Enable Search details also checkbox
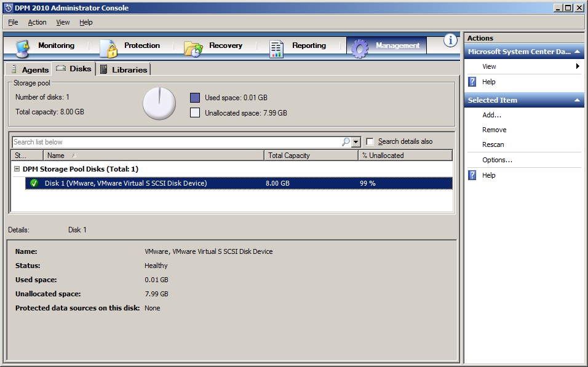The height and width of the screenshot is (367, 588). tap(370, 142)
